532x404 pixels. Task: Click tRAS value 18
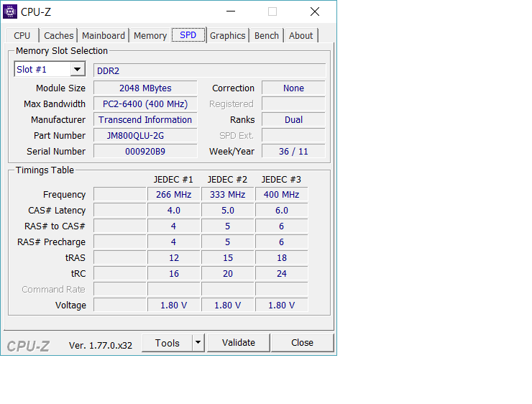click(x=282, y=258)
